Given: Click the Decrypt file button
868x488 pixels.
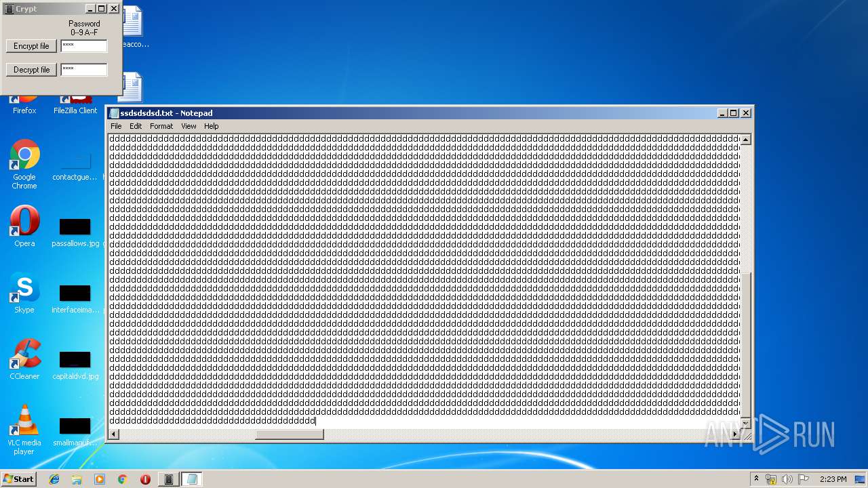Looking at the screenshot, I should 31,70.
